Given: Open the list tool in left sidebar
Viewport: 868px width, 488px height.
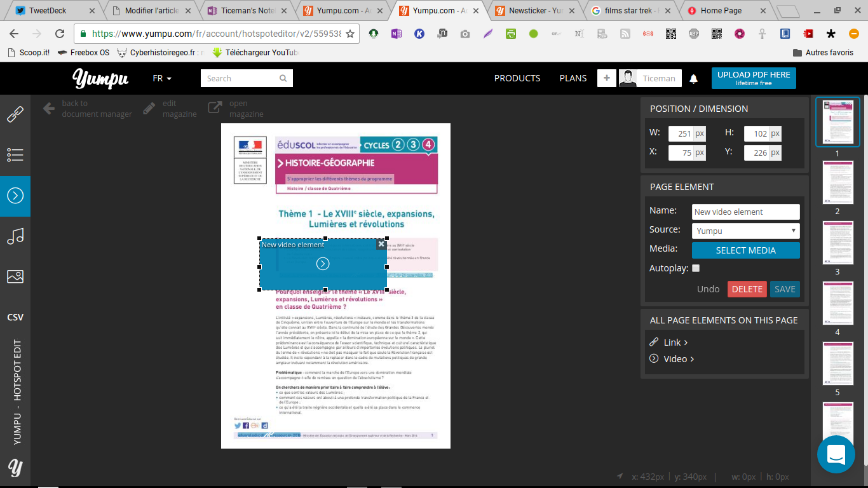Looking at the screenshot, I should 15,154.
